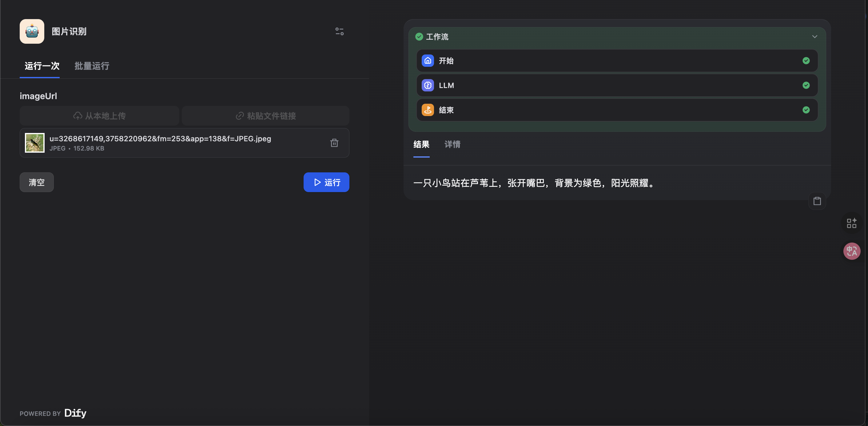Image resolution: width=868 pixels, height=426 pixels.
Task: Open the floating apps grid icon
Action: 851,223
